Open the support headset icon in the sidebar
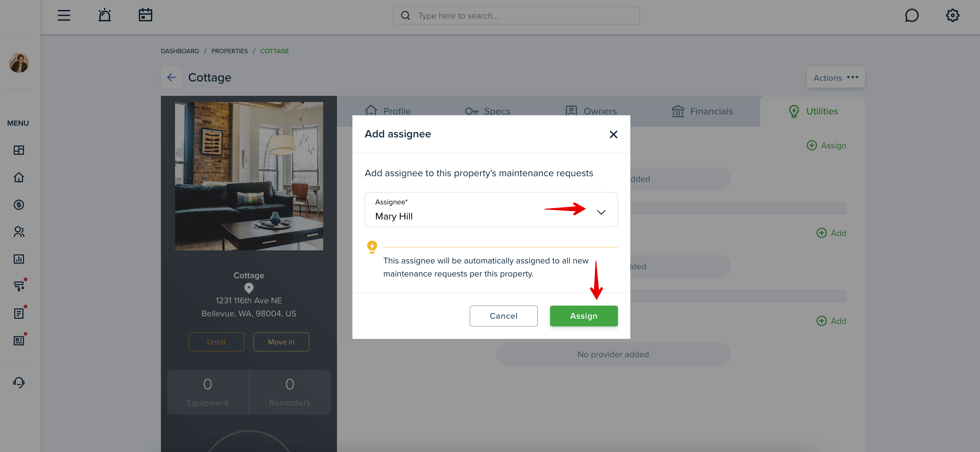This screenshot has width=980, height=452. (x=19, y=382)
